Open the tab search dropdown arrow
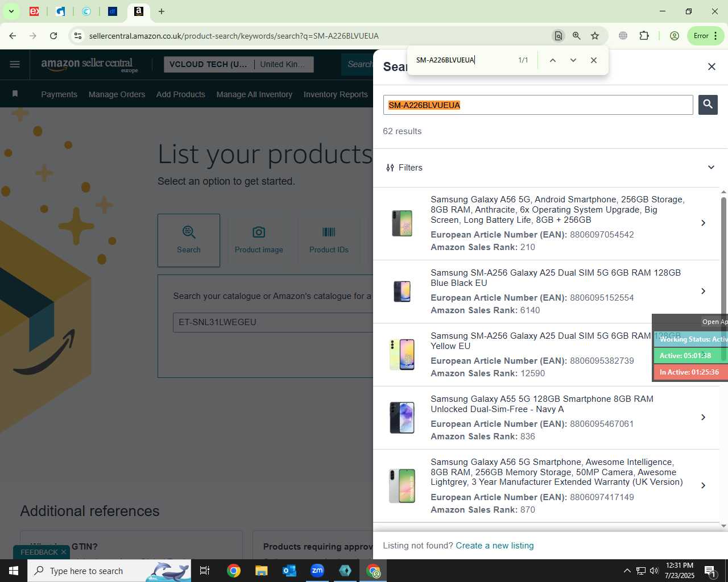This screenshot has width=728, height=582. tap(11, 11)
